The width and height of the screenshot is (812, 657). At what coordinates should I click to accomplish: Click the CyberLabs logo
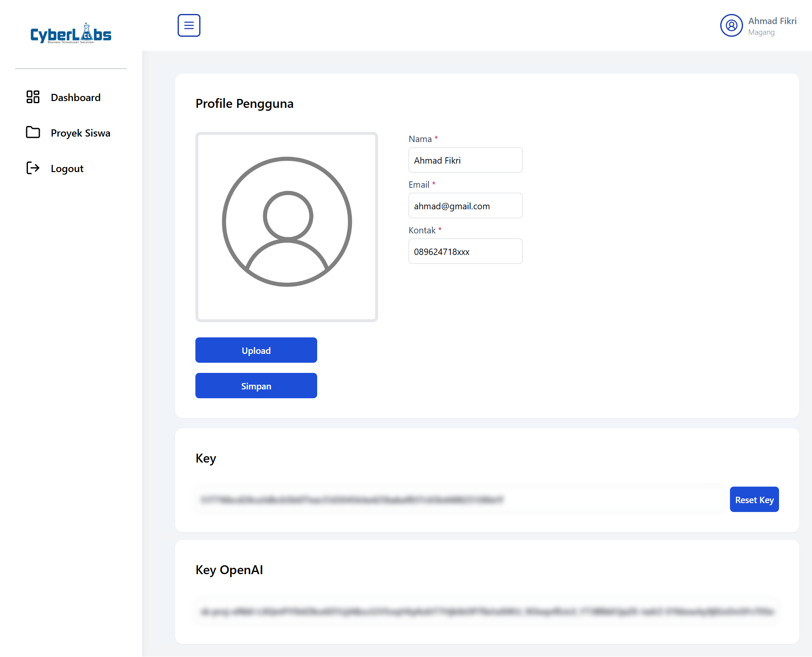pyautogui.click(x=71, y=34)
